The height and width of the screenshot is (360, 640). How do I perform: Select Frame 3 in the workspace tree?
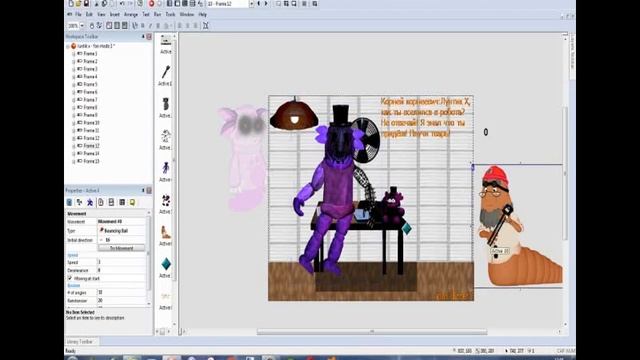[x=90, y=69]
